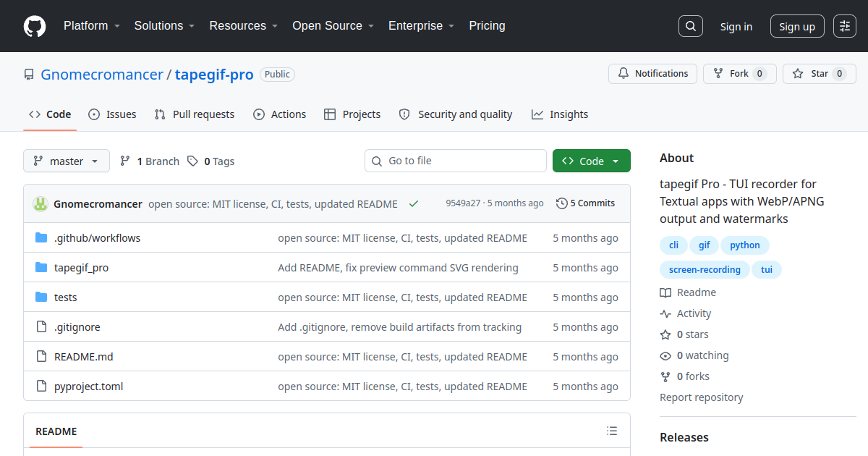868x456 pixels.
Task: Select the README tab heading
Action: (56, 431)
